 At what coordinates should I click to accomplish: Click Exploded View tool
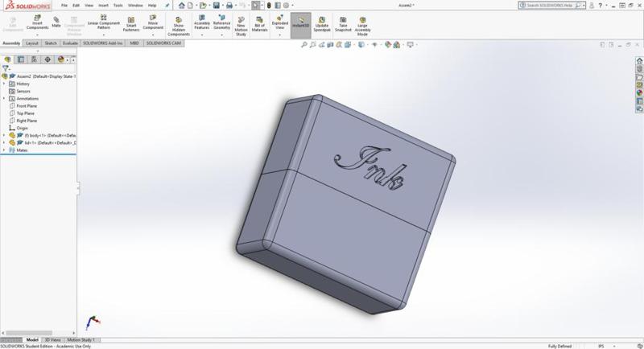279,23
